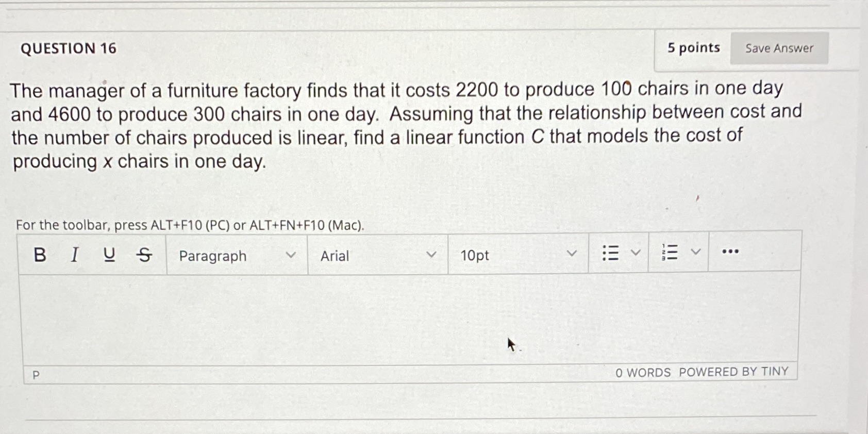
Task: Click the Save Answer button
Action: click(x=779, y=48)
